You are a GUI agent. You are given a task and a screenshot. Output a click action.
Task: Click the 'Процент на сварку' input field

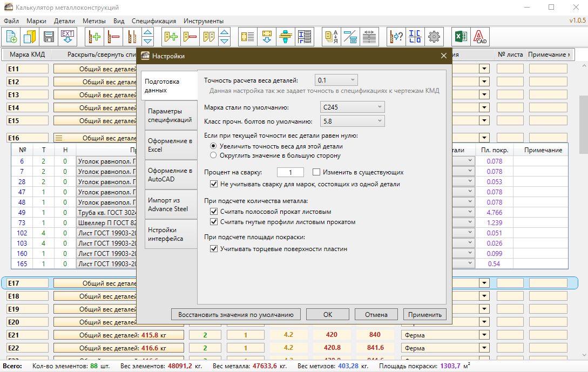click(290, 172)
